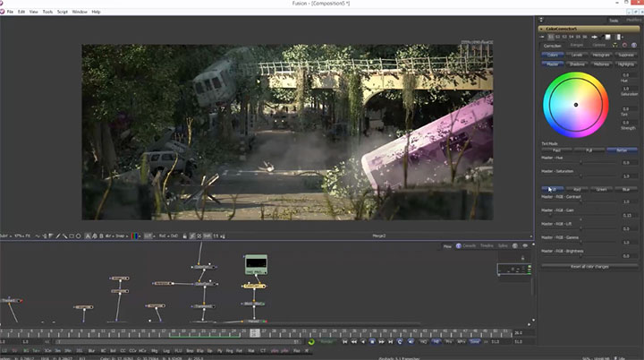Toggle Prx proxy mode

[449, 342]
